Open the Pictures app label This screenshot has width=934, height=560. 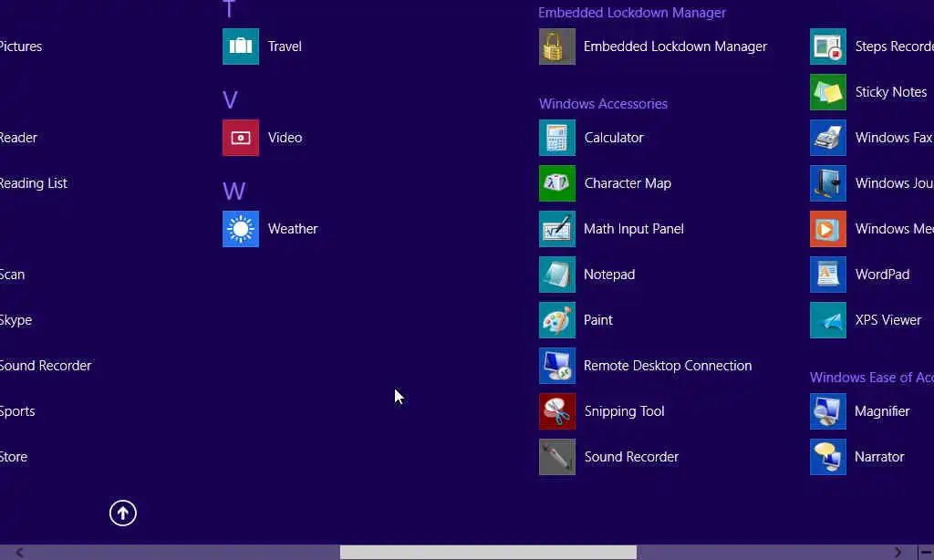tap(21, 47)
